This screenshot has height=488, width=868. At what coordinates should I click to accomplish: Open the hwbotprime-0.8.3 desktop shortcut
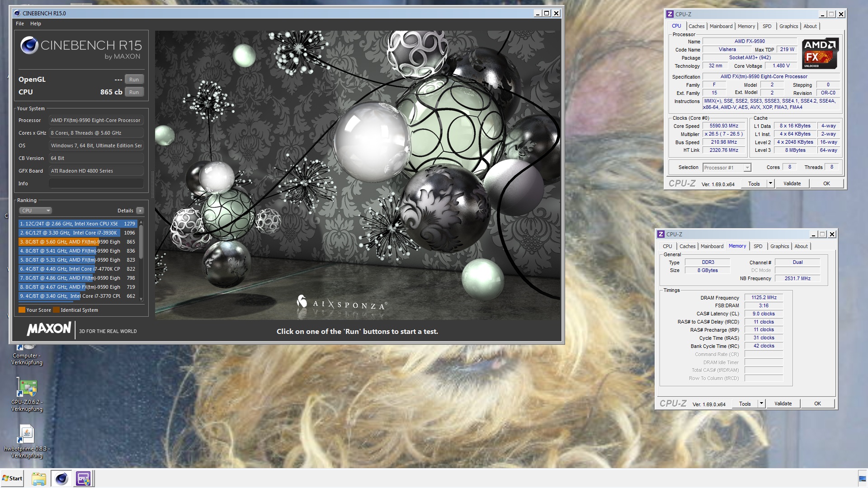pos(27,441)
